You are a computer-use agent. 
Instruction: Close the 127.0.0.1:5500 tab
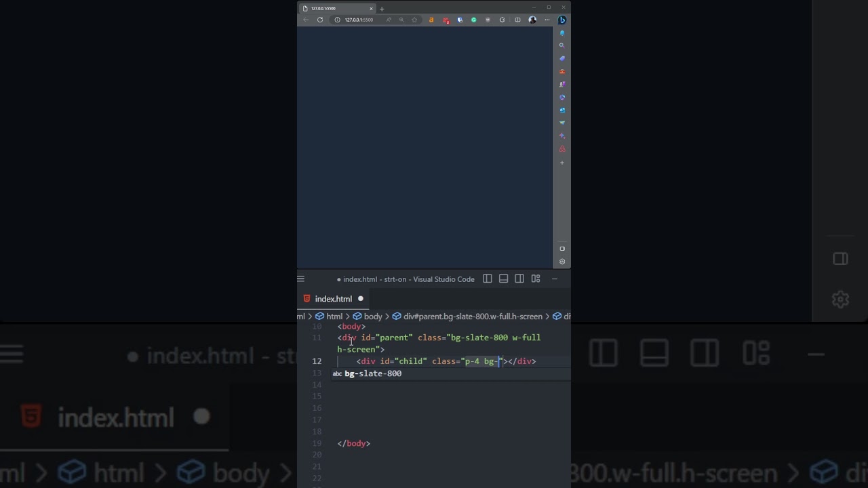click(x=371, y=8)
